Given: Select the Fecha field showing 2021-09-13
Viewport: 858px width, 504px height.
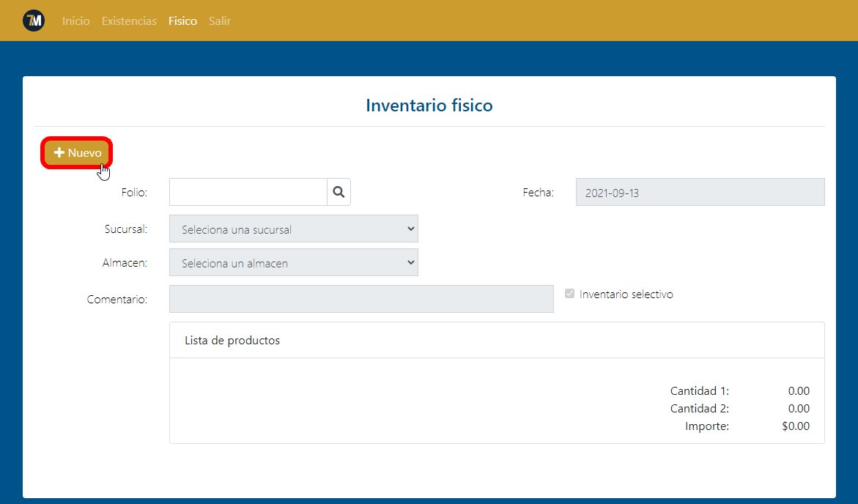Looking at the screenshot, I should pyautogui.click(x=700, y=191).
